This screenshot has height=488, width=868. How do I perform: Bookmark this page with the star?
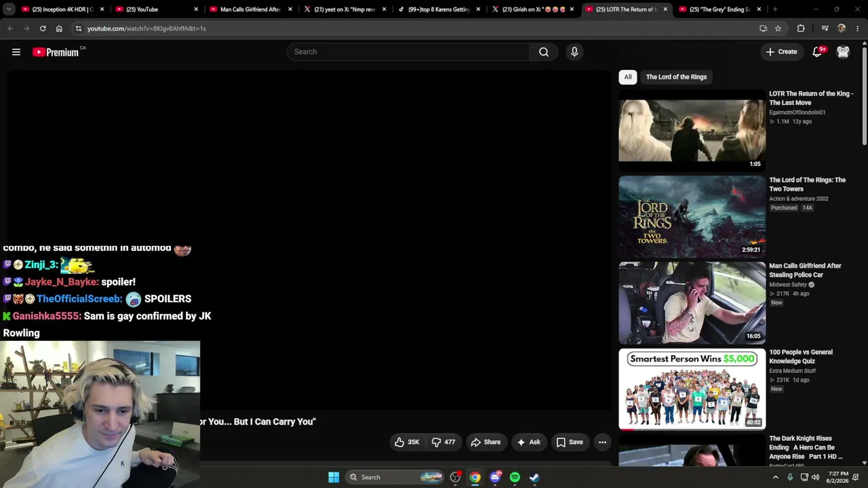pyautogui.click(x=778, y=28)
